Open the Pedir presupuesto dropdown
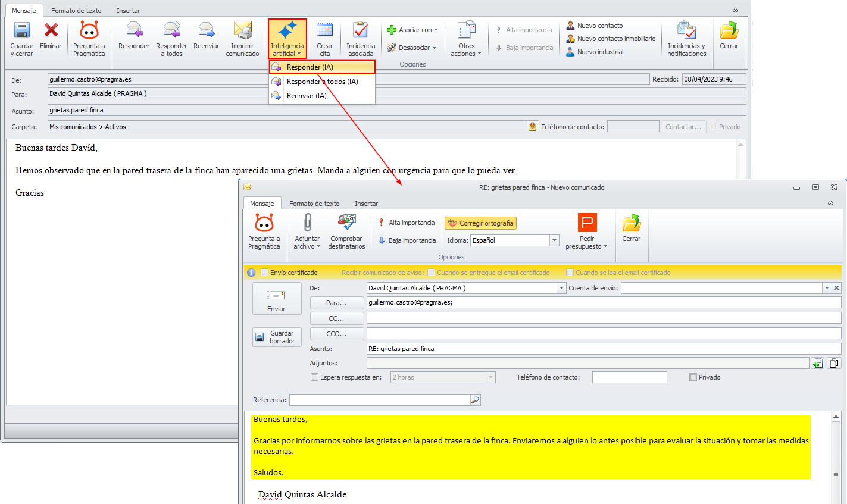Viewport: 847px width, 504px height. tap(586, 232)
